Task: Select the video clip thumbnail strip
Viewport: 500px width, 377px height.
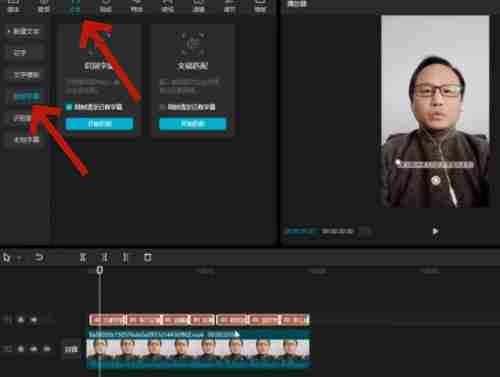Action: 198,349
